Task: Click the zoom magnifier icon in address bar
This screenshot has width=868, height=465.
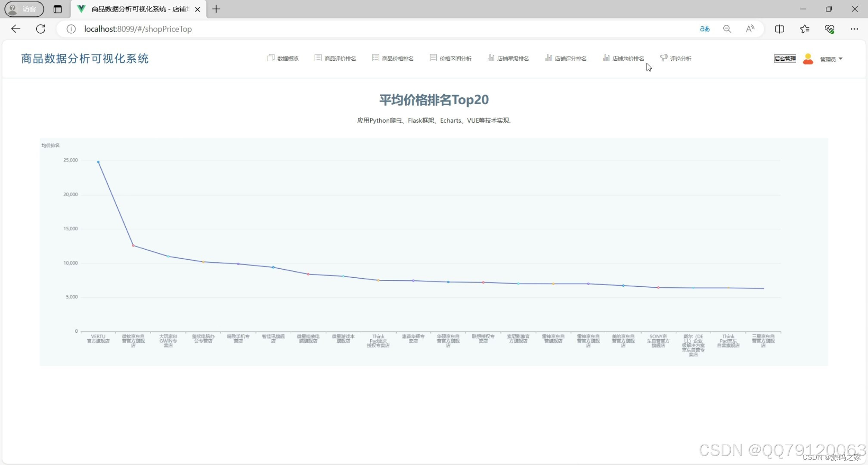Action: point(727,29)
